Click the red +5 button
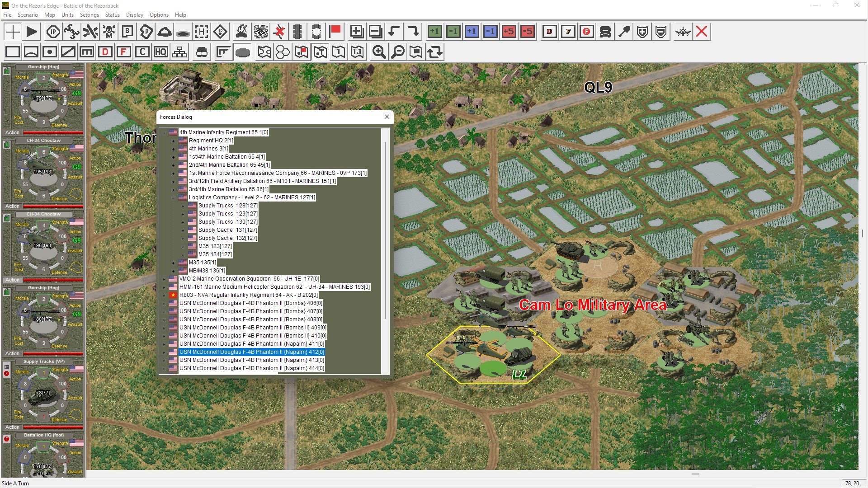This screenshot has height=488, width=868. [x=509, y=32]
